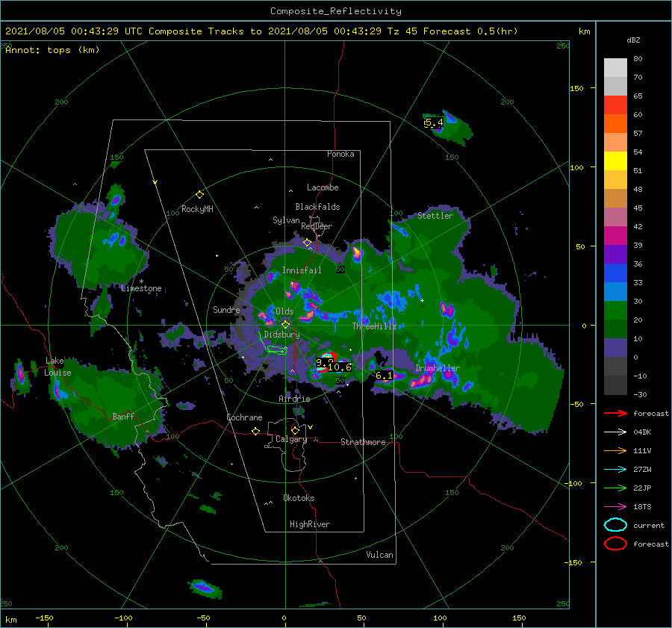Screen dimensions: 672x628
Task: Click the yellow diamond marker below RedDeer
Action: [x=307, y=243]
